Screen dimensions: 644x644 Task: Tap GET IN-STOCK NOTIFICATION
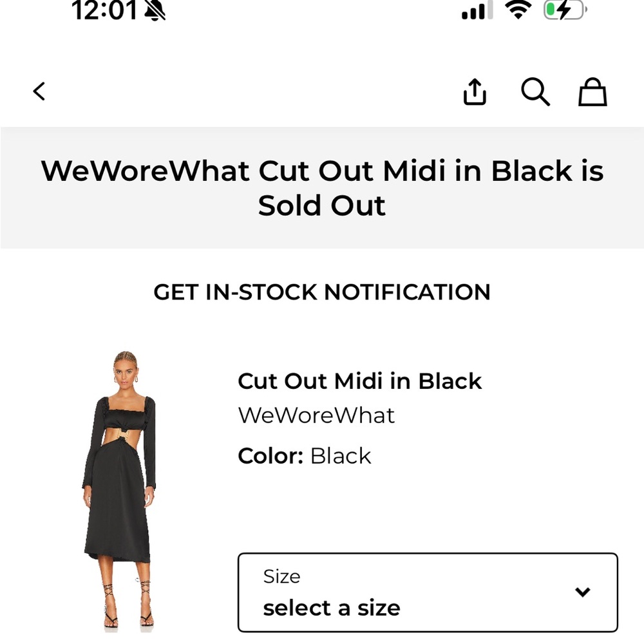[x=322, y=293]
